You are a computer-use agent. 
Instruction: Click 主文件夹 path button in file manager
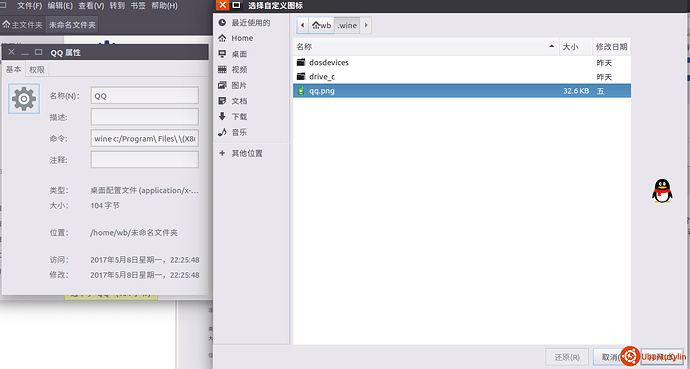click(x=22, y=25)
